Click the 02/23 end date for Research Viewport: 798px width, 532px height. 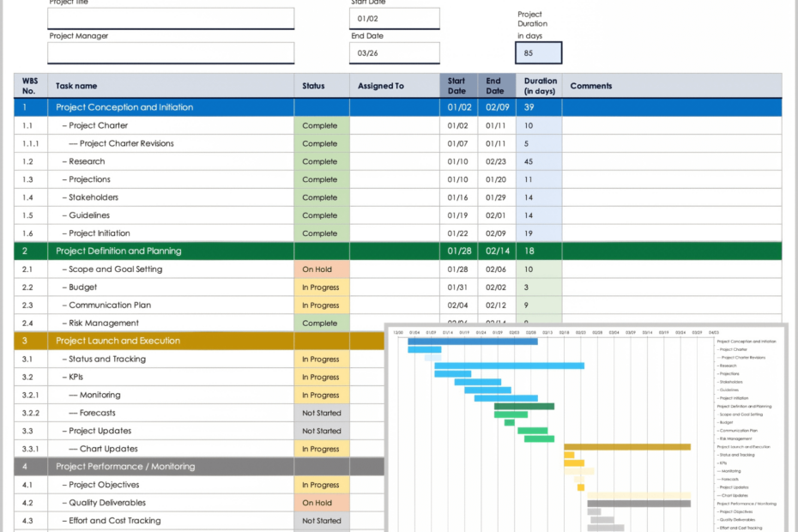(x=496, y=161)
